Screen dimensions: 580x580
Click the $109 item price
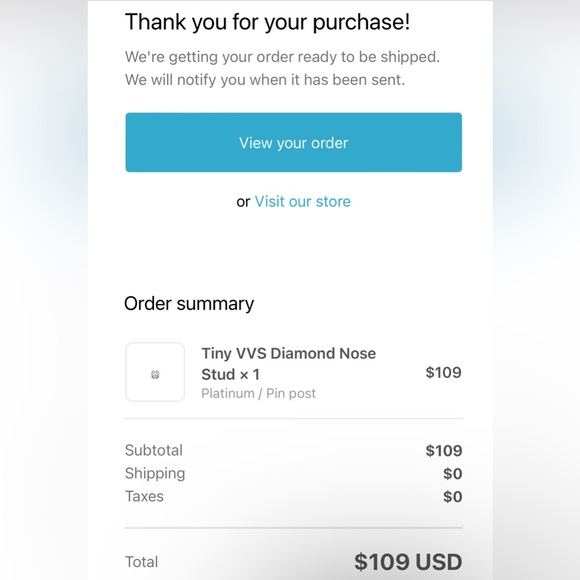coord(443,372)
